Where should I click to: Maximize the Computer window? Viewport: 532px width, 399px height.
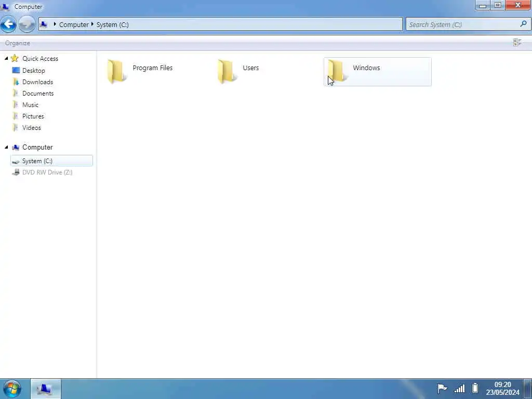(x=497, y=5)
